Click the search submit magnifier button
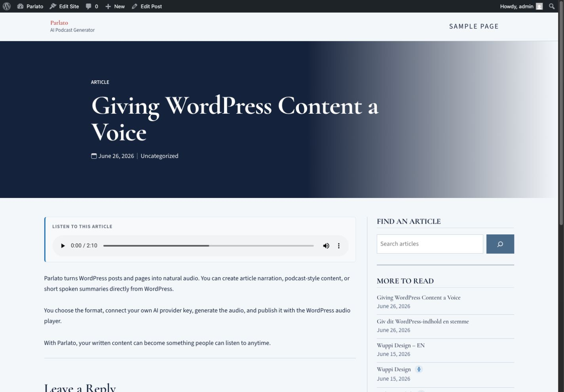 pyautogui.click(x=500, y=244)
